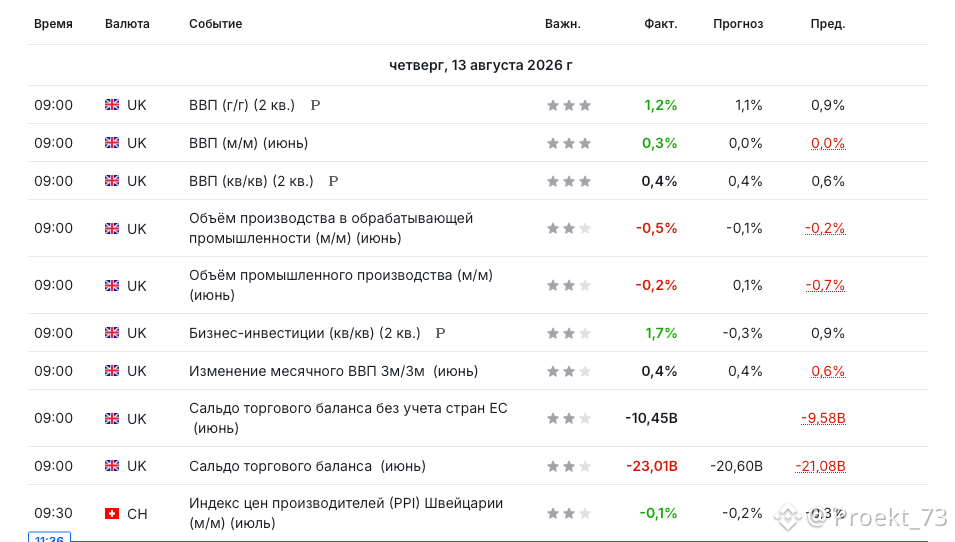Click the UK flag beside Изменение месячного ВВП
The image size is (955, 542).
112,371
